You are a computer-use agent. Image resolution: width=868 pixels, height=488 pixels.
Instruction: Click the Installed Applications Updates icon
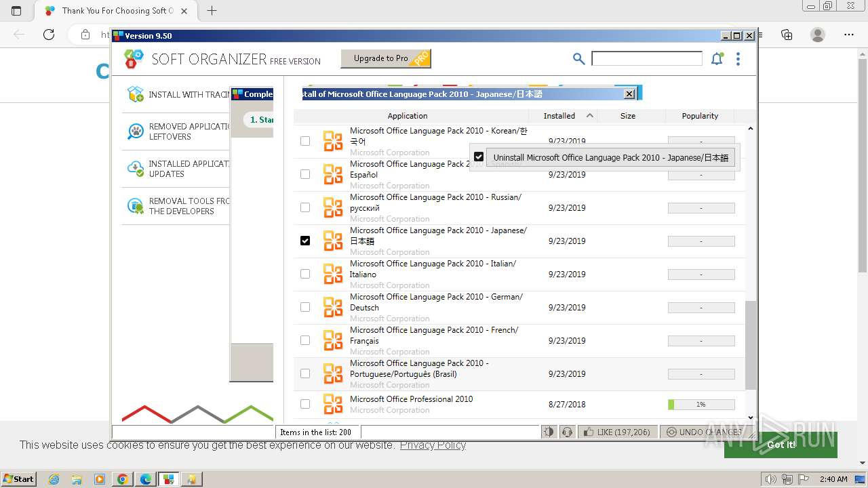(x=136, y=169)
